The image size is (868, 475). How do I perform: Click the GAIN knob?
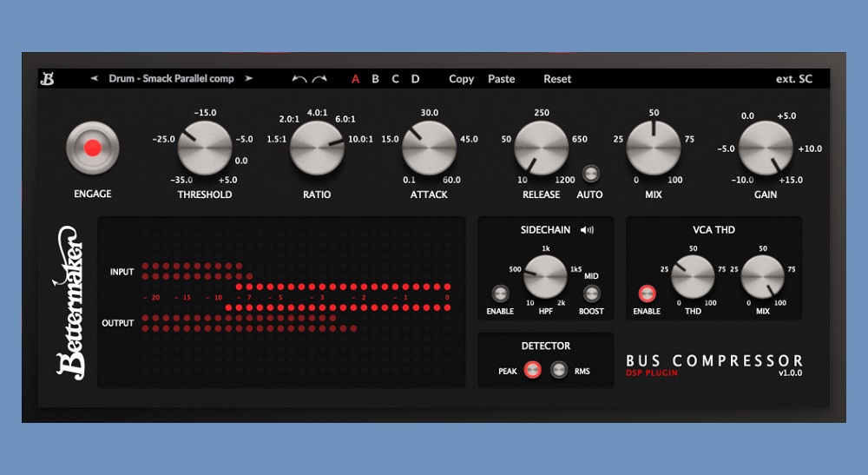(x=766, y=148)
